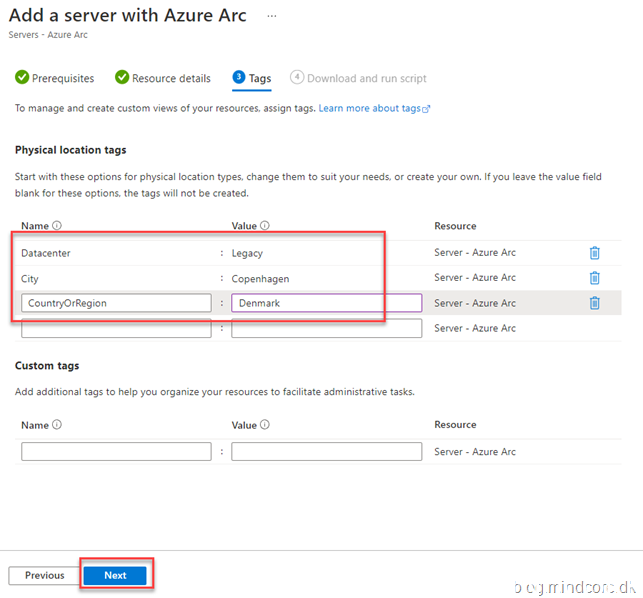643x598 pixels.
Task: Delete the Datacenter tag row
Action: click(x=594, y=253)
